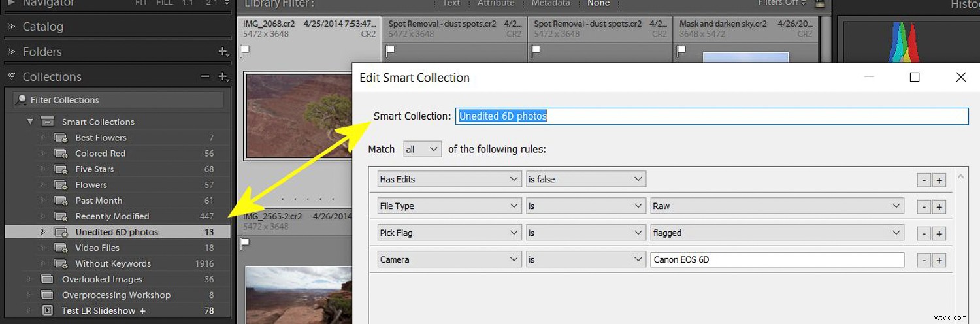
Task: Open the File Type rule dropdown
Action: coord(449,206)
